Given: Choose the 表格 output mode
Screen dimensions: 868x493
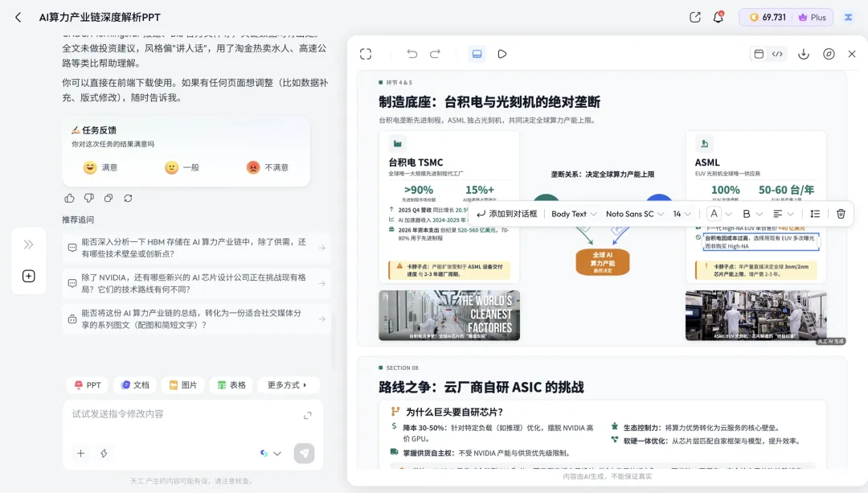Looking at the screenshot, I should coord(231,385).
